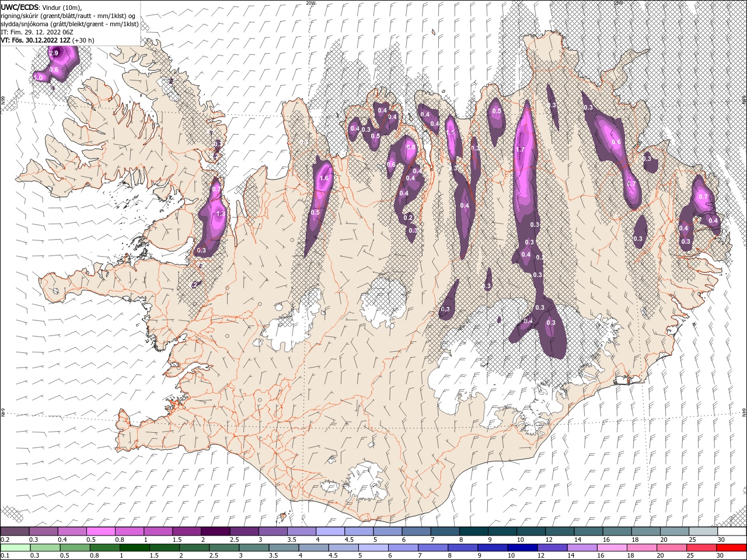Select the white 30 swatch in upper legend
747x560 pixels.
pyautogui.click(x=732, y=531)
